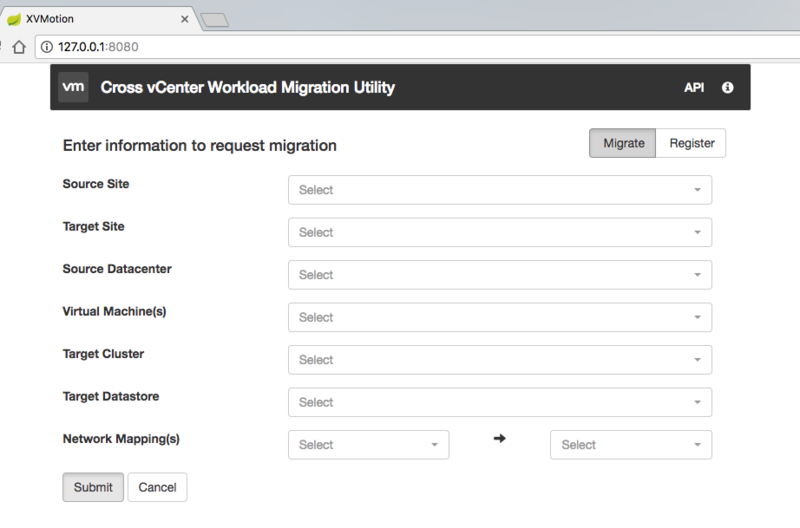The image size is (800, 528).
Task: Open the Source Site dropdown
Action: pyautogui.click(x=499, y=190)
